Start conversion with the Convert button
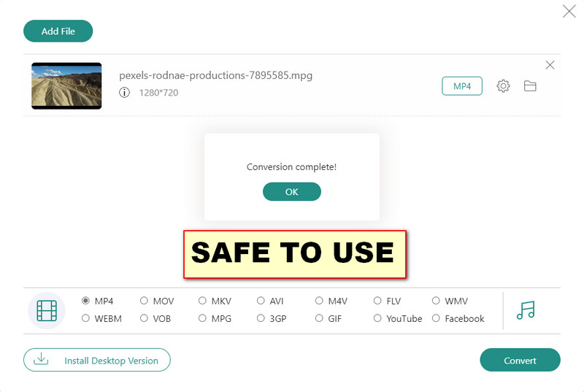584x392 pixels. (520, 360)
